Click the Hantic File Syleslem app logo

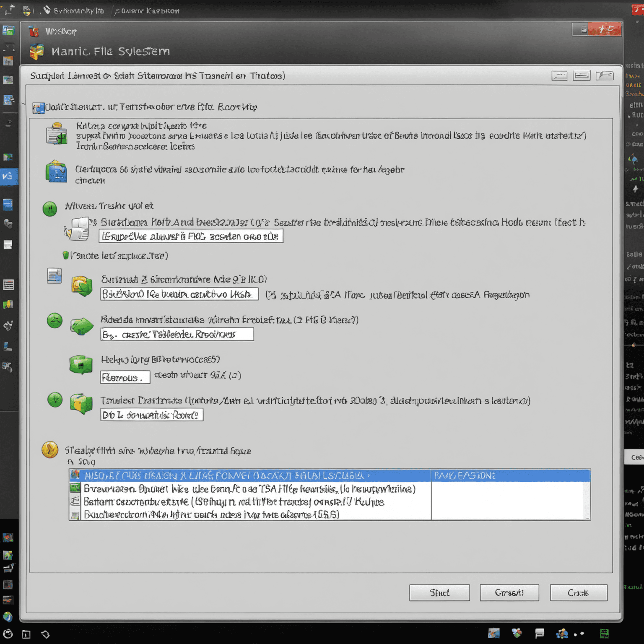tap(37, 52)
